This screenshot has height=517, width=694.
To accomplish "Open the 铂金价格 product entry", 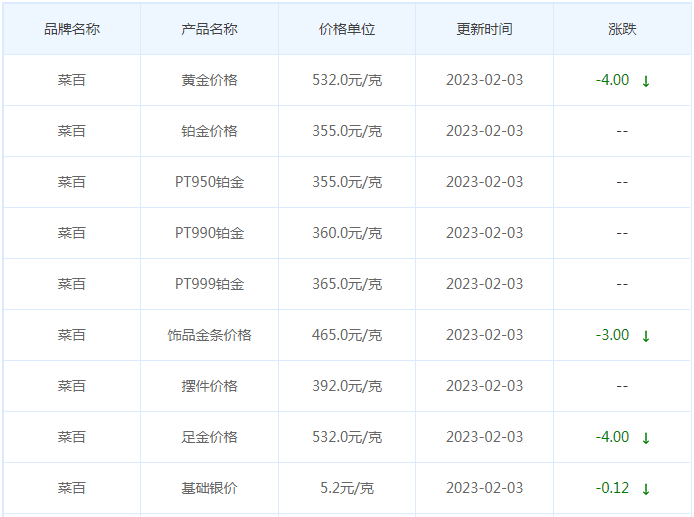I will (x=209, y=131).
